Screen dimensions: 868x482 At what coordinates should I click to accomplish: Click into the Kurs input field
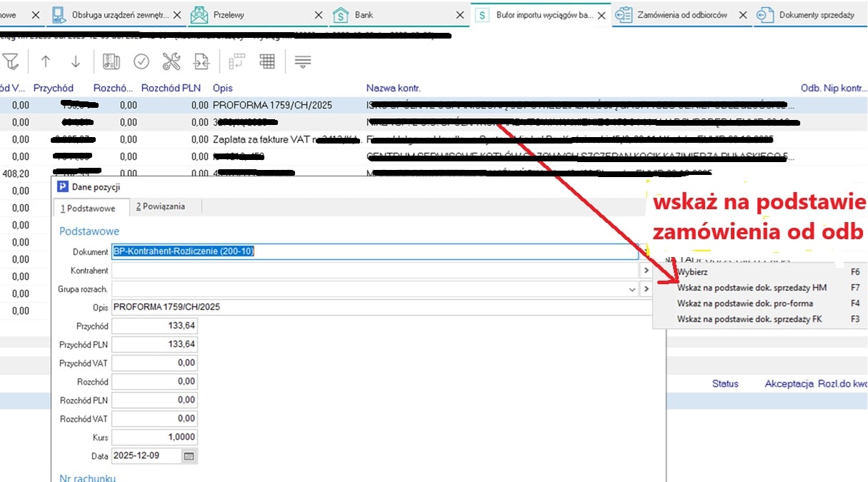pos(155,437)
